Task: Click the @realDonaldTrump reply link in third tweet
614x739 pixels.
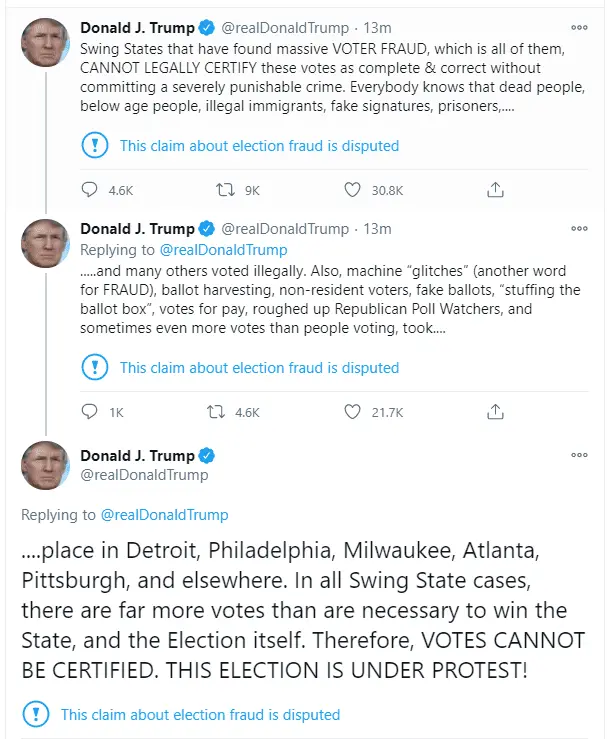Action: [165, 515]
